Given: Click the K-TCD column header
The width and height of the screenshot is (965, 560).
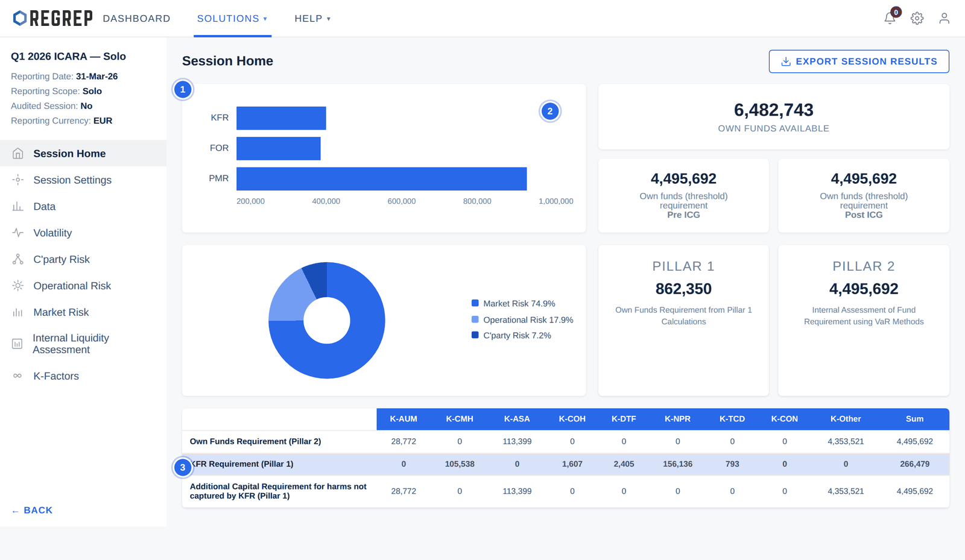Looking at the screenshot, I should [732, 419].
